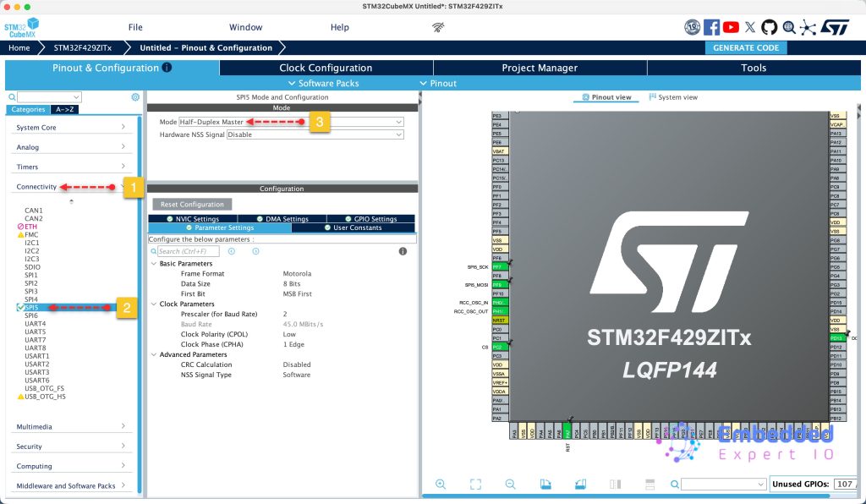Select the green PF7 SPI5_SCK pin
The width and height of the screenshot is (866, 504).
pyautogui.click(x=497, y=266)
